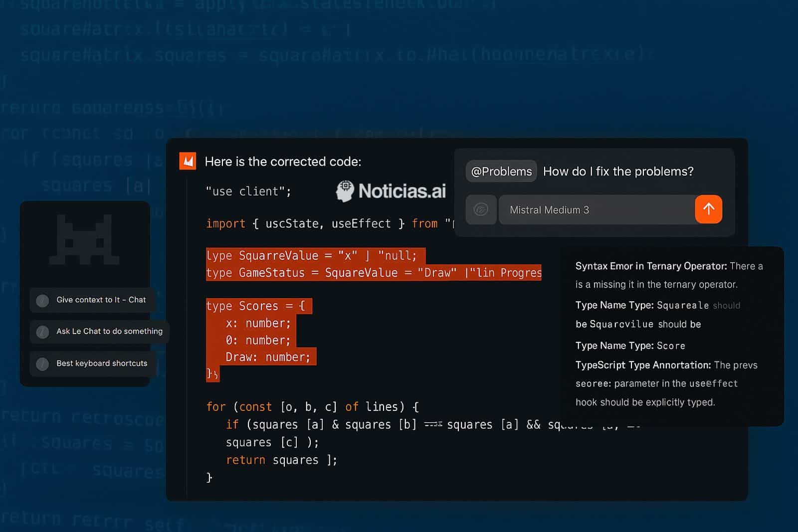Select 'Ask Le Chat to do something'

[x=109, y=331]
